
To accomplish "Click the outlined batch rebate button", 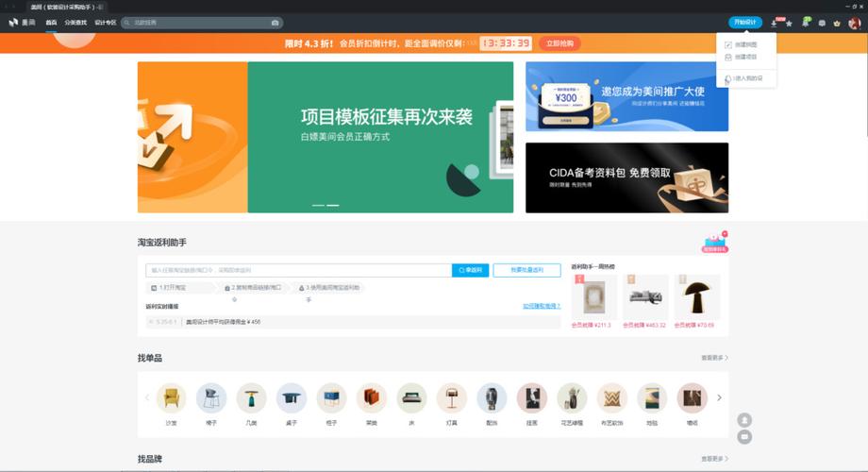I will (x=526, y=270).
